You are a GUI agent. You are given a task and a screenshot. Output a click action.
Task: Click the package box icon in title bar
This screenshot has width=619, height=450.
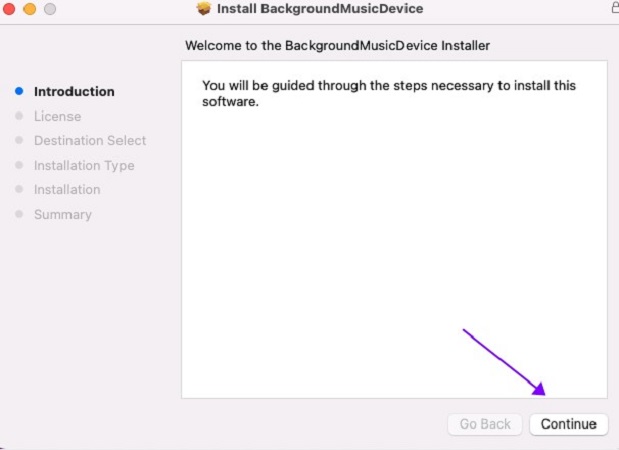point(204,9)
